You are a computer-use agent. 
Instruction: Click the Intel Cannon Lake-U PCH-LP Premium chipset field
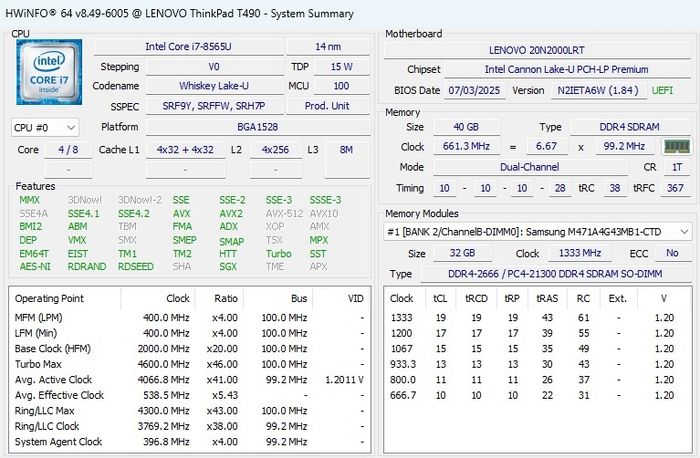click(567, 69)
